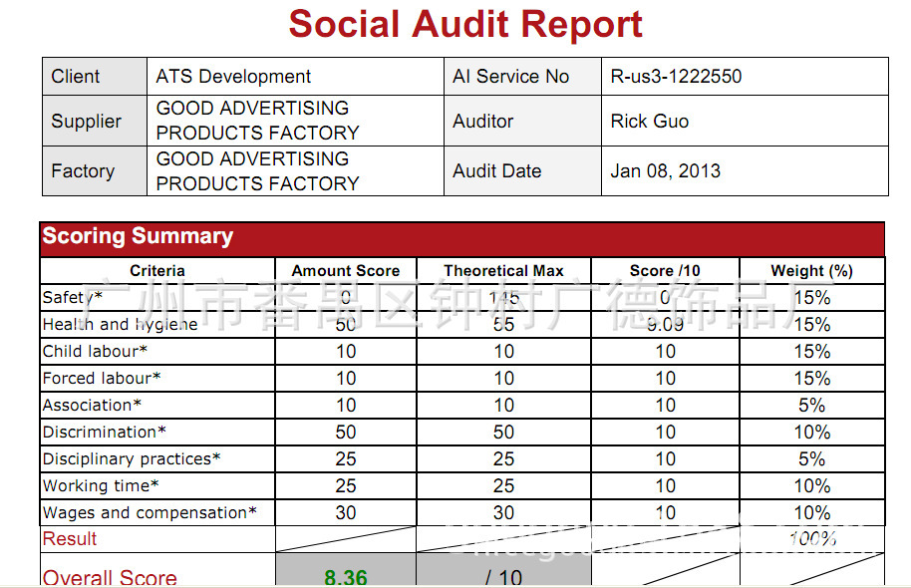
Task: Click the Amount Score column header
Action: point(345,271)
